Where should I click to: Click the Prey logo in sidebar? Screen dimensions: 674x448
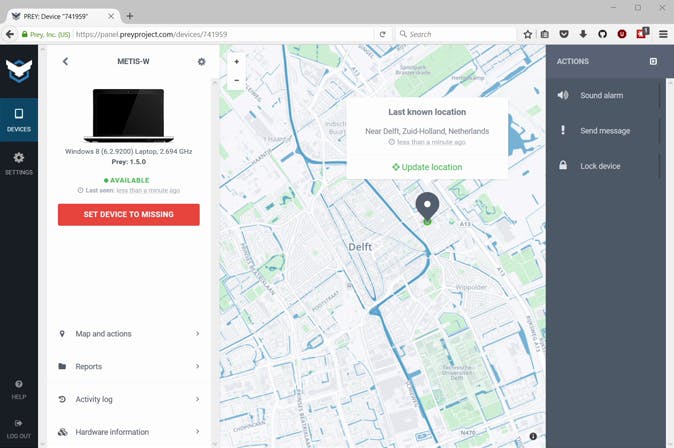coord(19,70)
